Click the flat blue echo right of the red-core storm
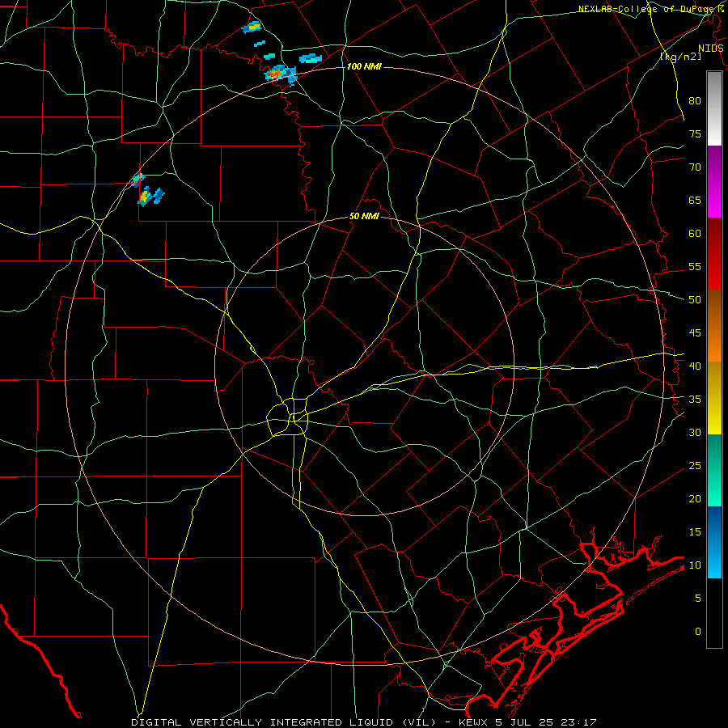Image resolution: width=728 pixels, height=728 pixels. (x=311, y=58)
